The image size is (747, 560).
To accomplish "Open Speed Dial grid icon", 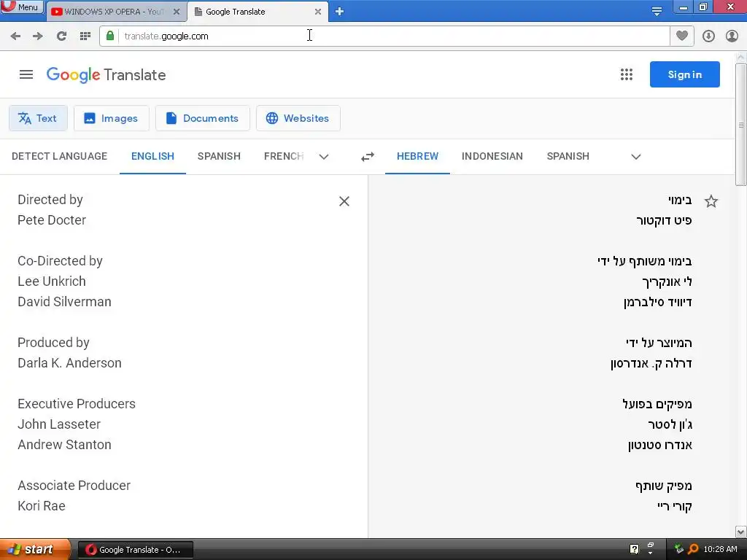I will click(x=85, y=36).
